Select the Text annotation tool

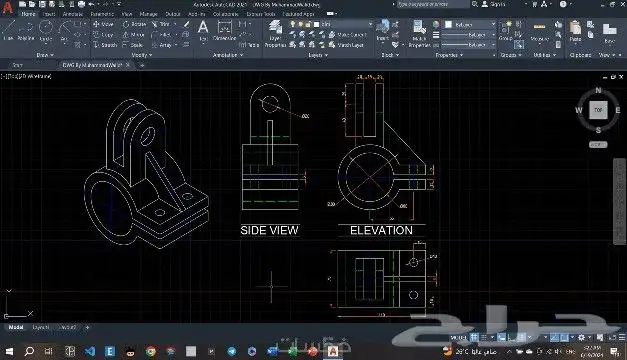(203, 31)
